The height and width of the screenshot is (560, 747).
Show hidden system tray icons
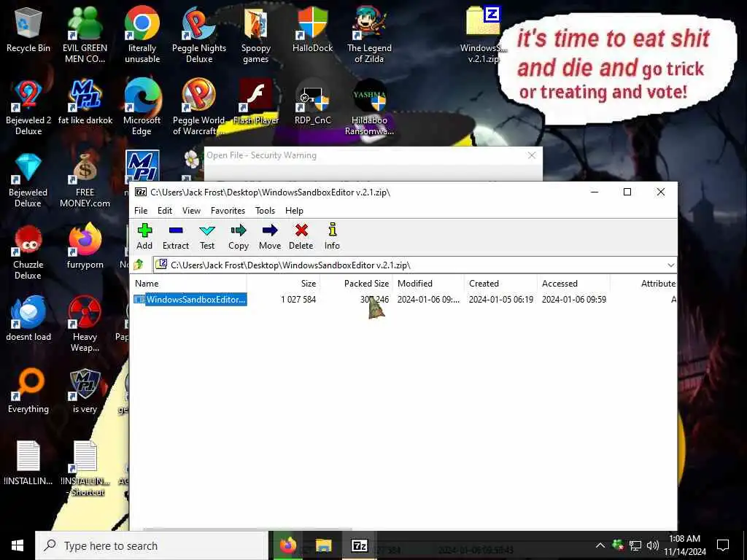tap(600, 545)
